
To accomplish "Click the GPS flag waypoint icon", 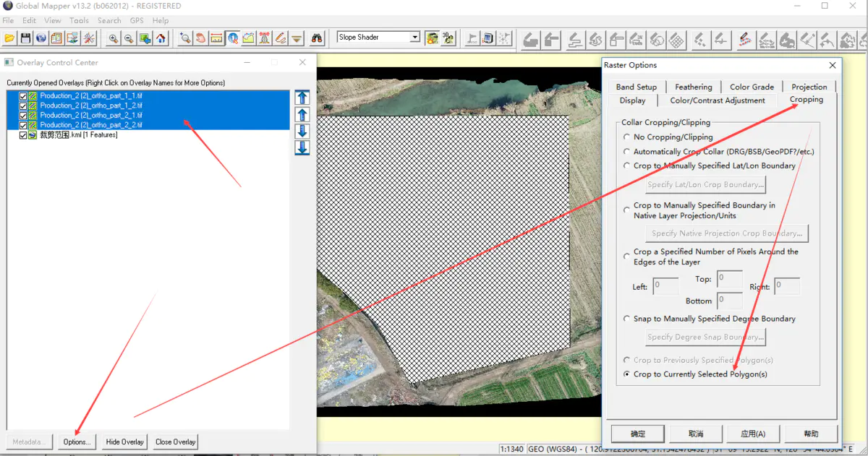I will [473, 38].
